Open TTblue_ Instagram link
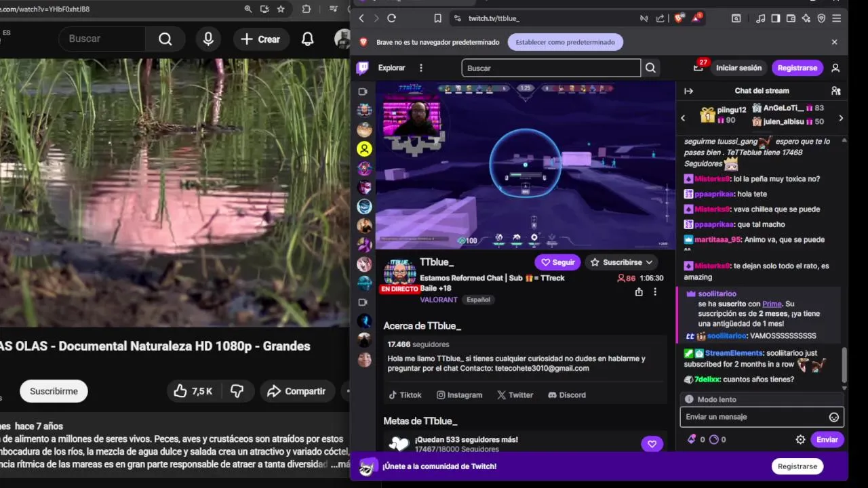The height and width of the screenshot is (488, 868). click(459, 395)
